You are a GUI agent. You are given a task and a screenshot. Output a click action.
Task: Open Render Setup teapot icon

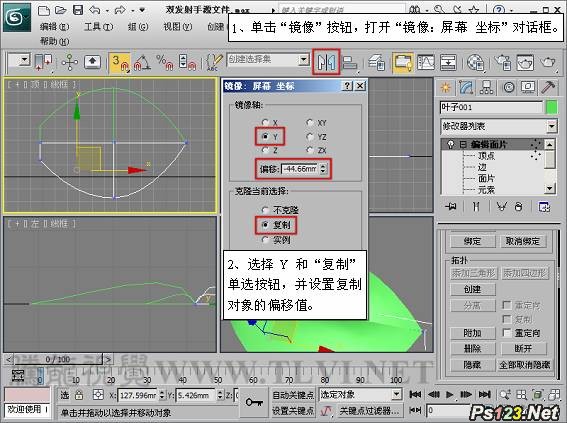[503, 63]
